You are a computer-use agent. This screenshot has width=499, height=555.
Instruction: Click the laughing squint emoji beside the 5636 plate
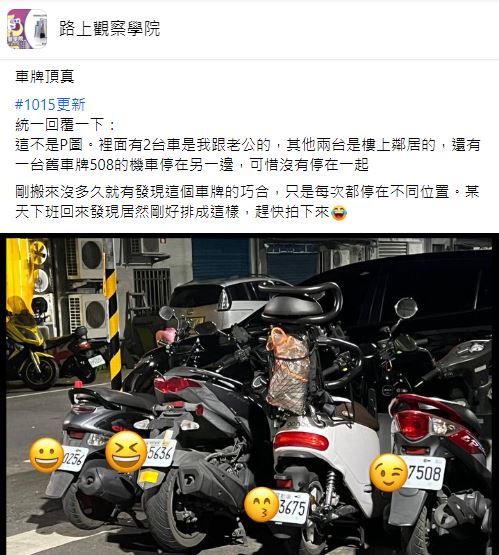pyautogui.click(x=126, y=452)
